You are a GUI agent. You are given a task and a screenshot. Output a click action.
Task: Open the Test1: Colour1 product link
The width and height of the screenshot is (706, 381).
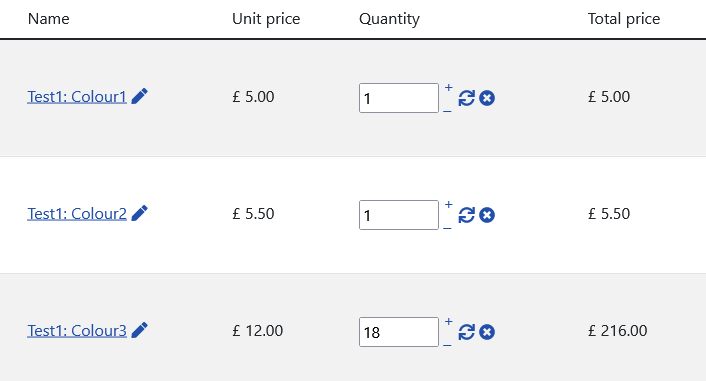tap(77, 97)
